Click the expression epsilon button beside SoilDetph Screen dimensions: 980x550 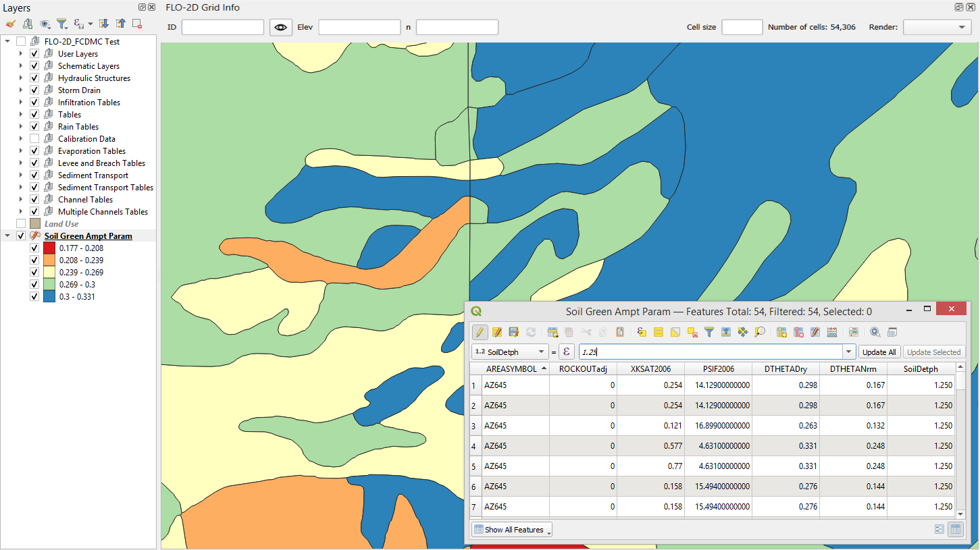(567, 352)
